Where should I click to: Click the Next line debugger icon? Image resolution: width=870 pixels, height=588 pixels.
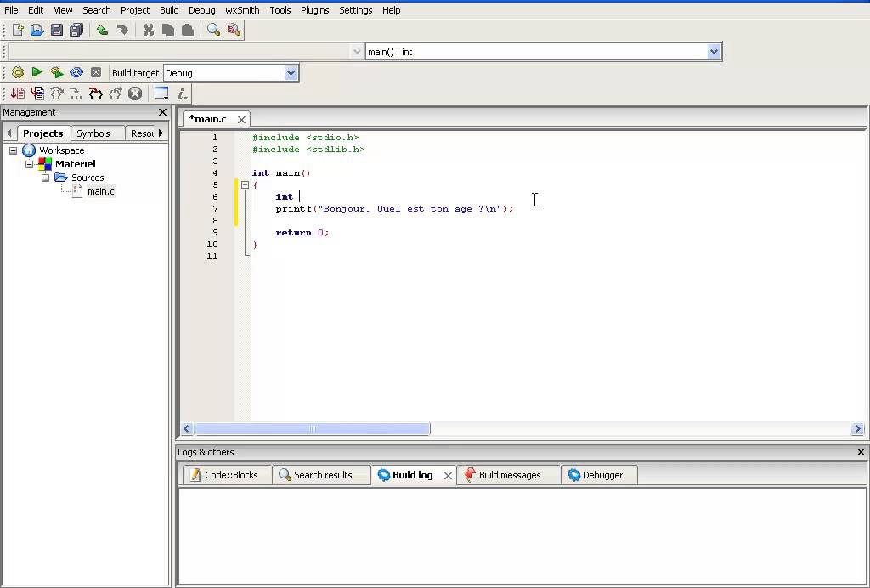click(x=57, y=93)
